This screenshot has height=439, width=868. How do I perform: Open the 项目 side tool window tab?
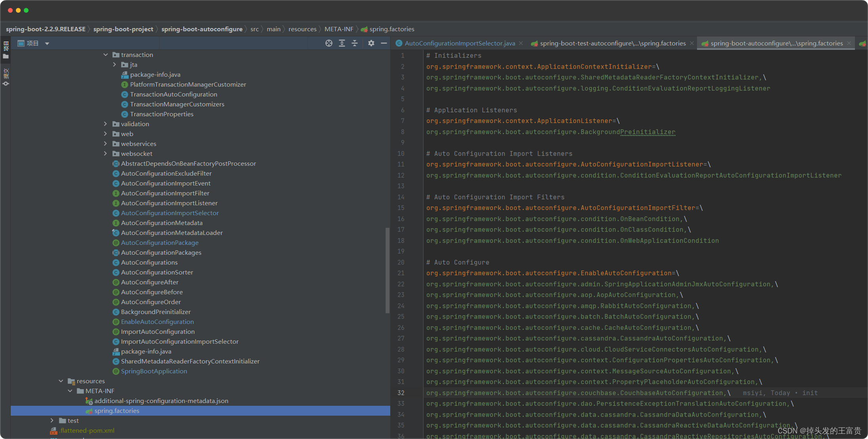click(6, 50)
